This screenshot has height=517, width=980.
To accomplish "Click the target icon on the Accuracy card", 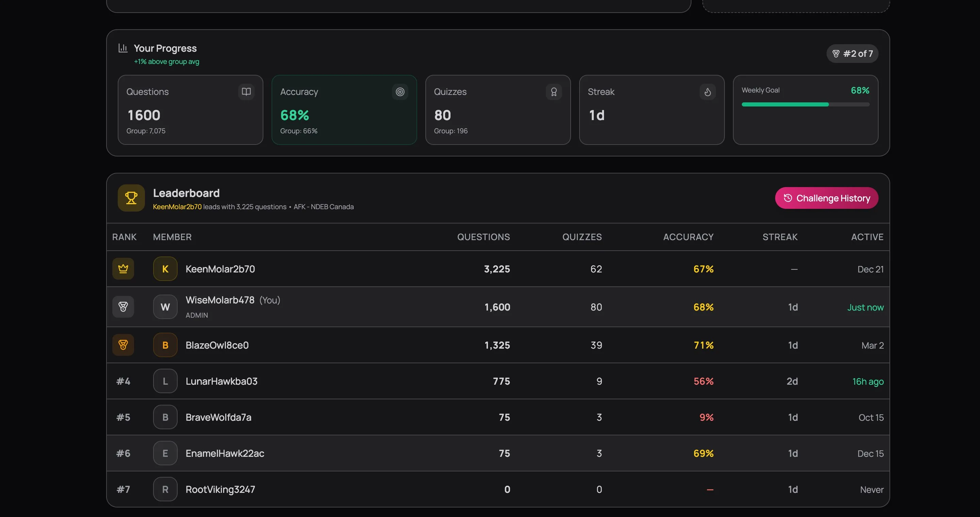I will click(400, 91).
